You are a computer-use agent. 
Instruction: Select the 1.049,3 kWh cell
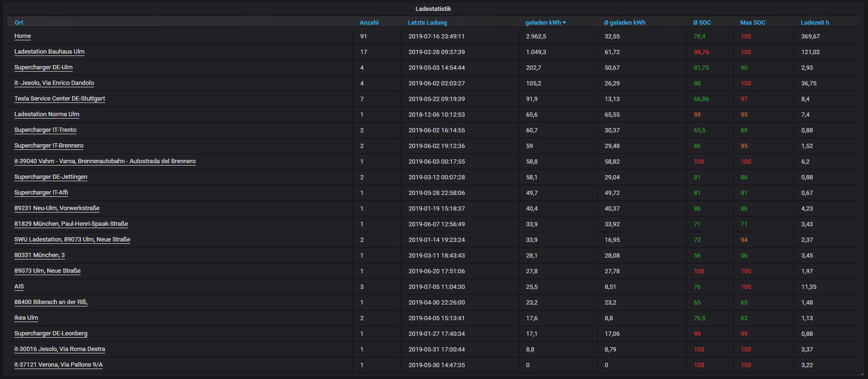pyautogui.click(x=536, y=52)
